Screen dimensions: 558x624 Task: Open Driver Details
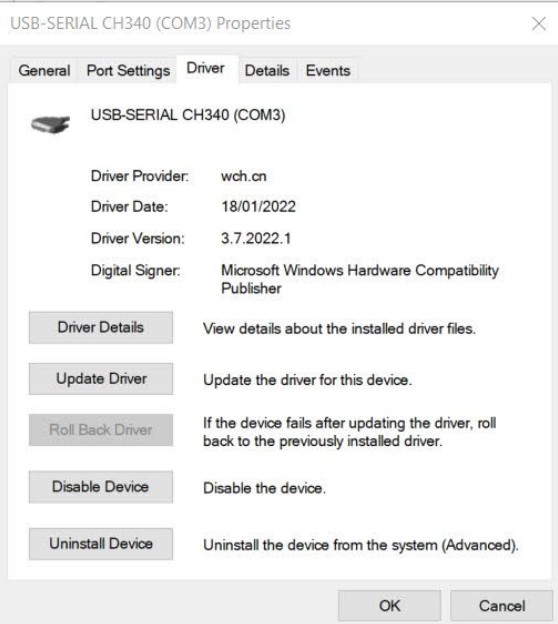[101, 328]
